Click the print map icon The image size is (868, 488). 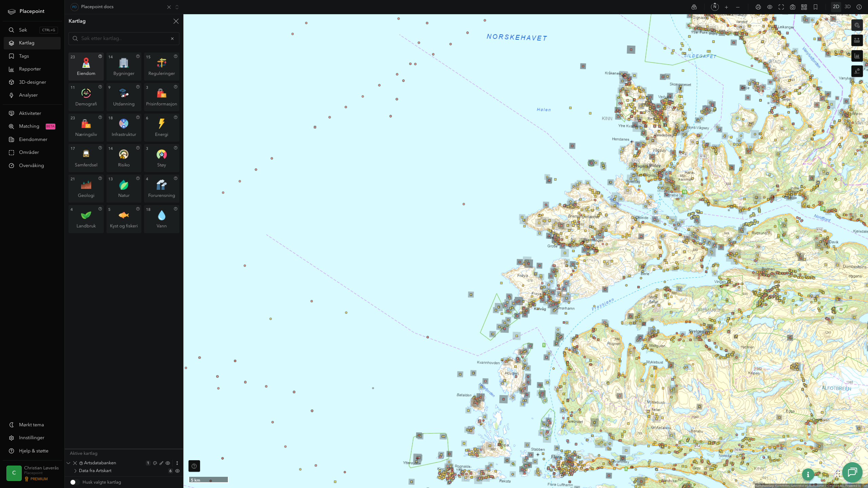pyautogui.click(x=758, y=7)
